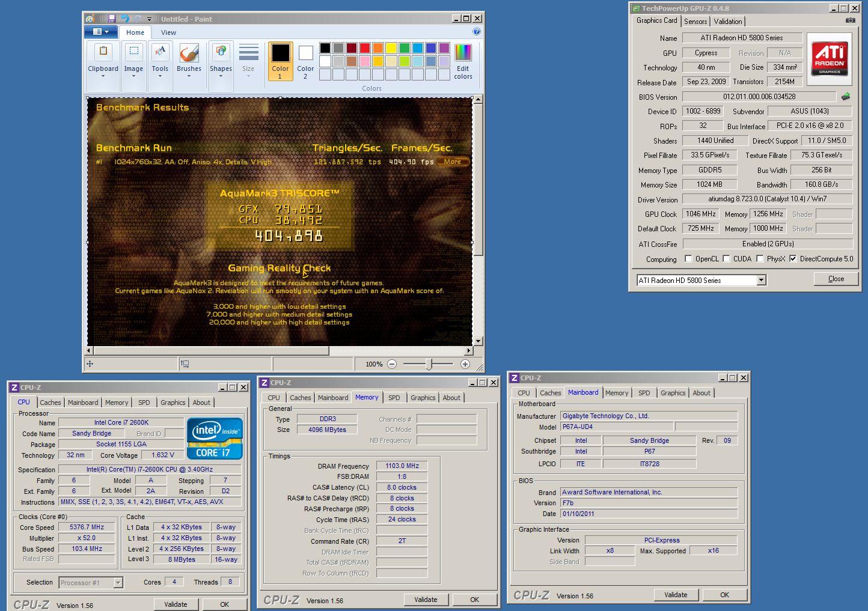Take a GPU-Z screenshot with the camera icon
Viewport: 868px width, 611px height.
click(x=850, y=20)
